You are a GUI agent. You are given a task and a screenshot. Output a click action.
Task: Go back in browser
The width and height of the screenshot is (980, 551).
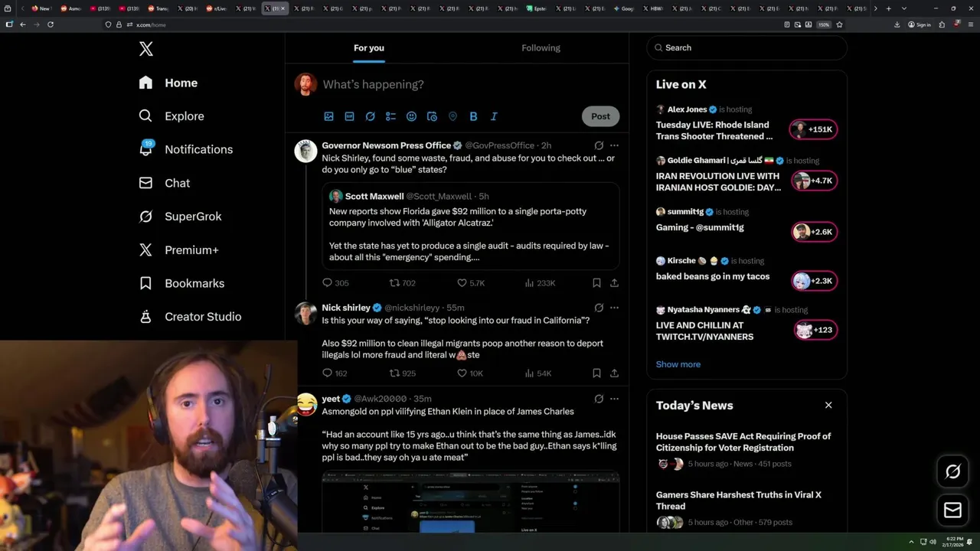pos(23,24)
